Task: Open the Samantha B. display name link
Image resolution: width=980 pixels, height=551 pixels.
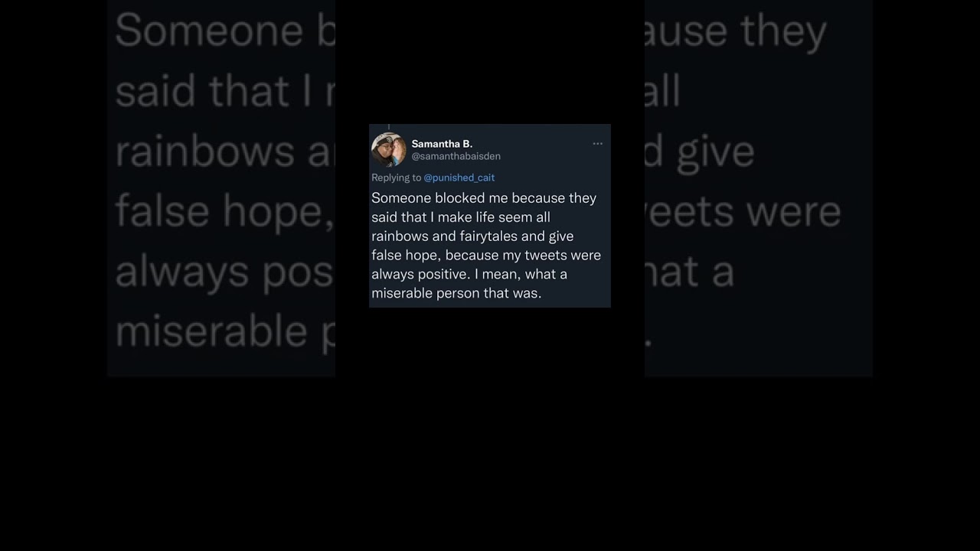Action: coord(442,144)
